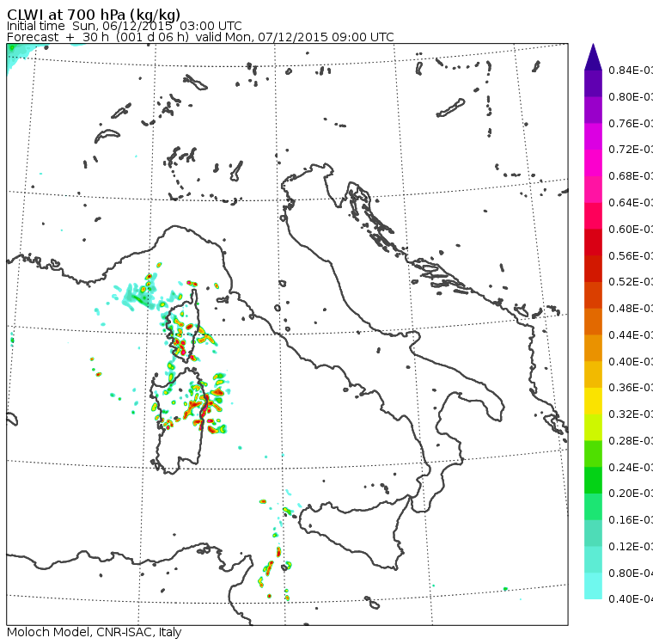The height and width of the screenshot is (644, 653).
Task: Click the legend value 0.16E-03
Action: click(631, 520)
